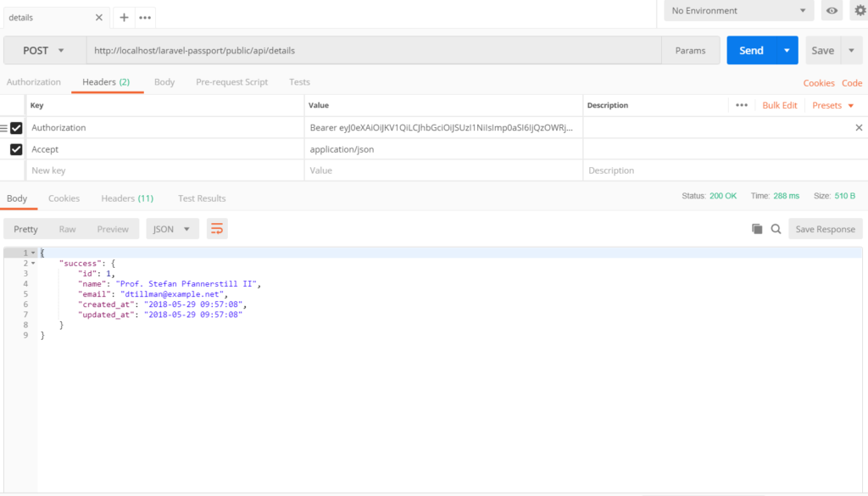Click the Send button
Viewport: 868px width, 496px height.
pyautogui.click(x=750, y=50)
